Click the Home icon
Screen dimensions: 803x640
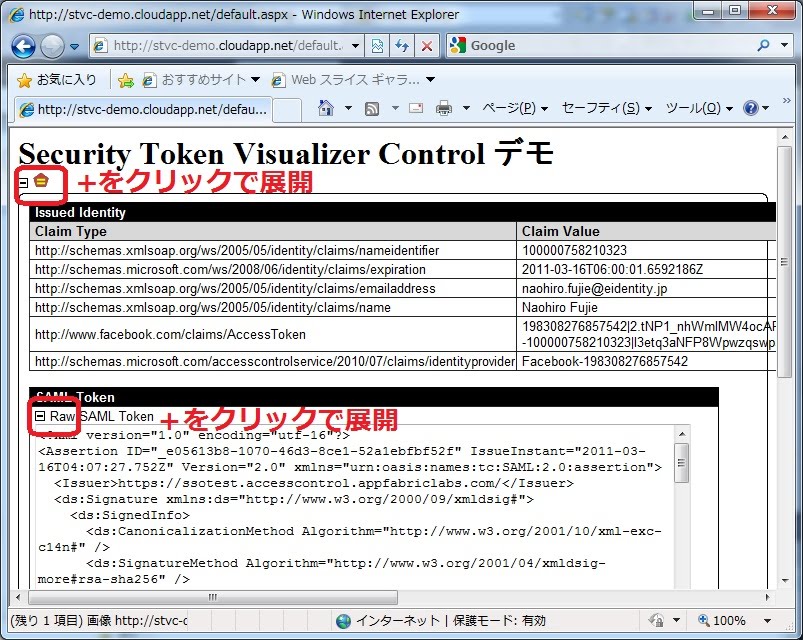(326, 108)
